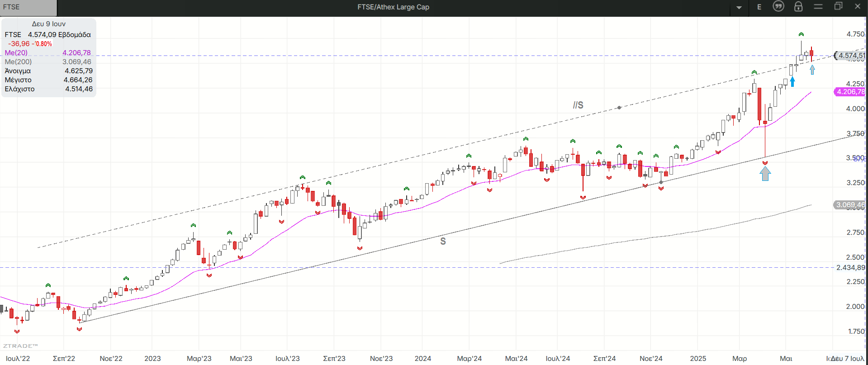
Task: Click the Με(20) moving average label
Action: (16, 53)
